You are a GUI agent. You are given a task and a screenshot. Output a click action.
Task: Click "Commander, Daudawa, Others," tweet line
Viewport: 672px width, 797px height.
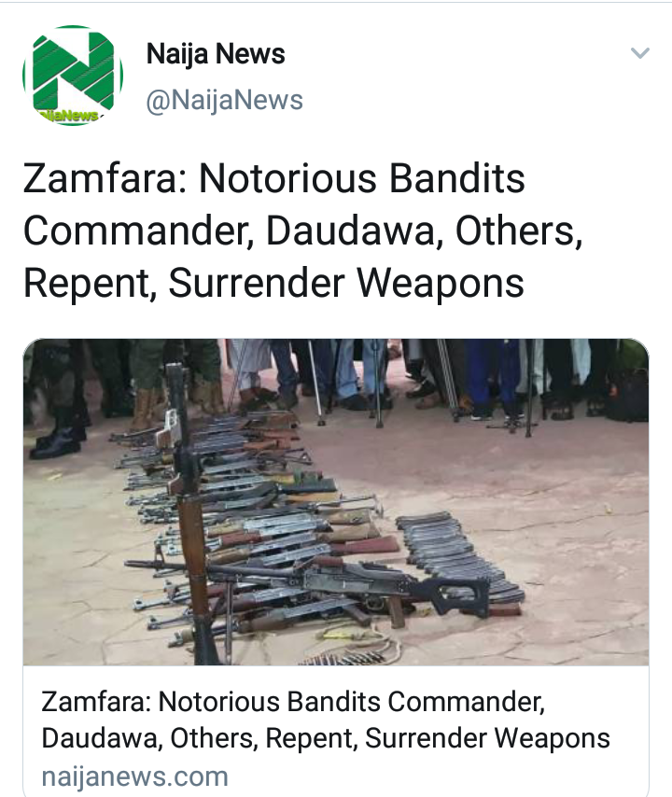(302, 231)
